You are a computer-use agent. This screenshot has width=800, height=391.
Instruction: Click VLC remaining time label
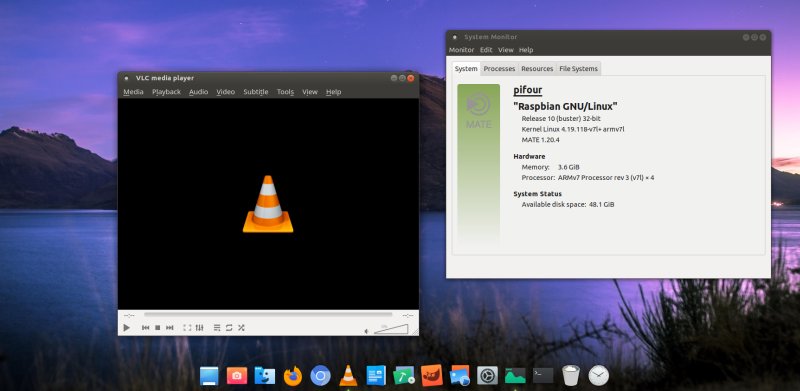click(408, 315)
